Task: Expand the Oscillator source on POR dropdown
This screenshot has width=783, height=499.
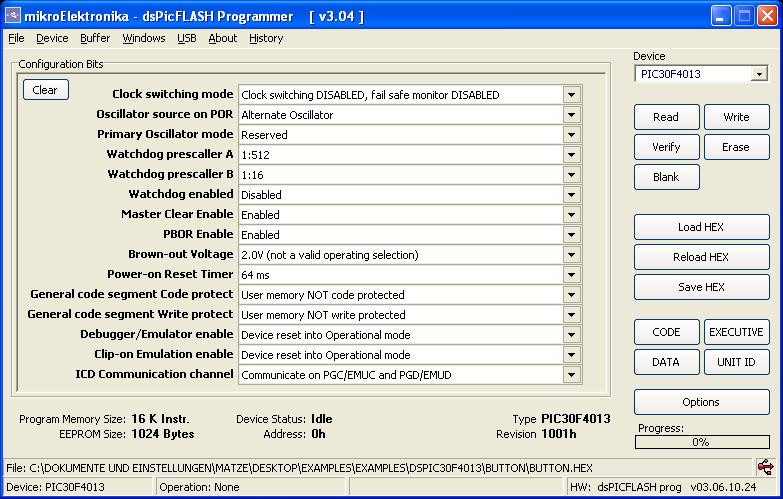Action: coord(571,115)
